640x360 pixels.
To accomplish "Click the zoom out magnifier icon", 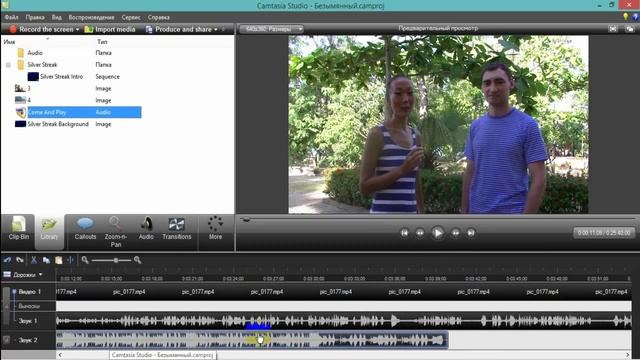I will (85, 260).
